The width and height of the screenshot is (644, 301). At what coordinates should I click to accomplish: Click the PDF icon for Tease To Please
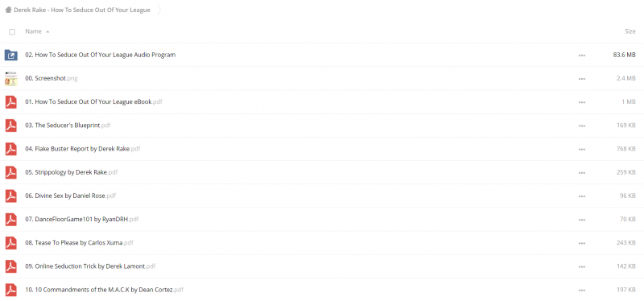[x=11, y=243]
